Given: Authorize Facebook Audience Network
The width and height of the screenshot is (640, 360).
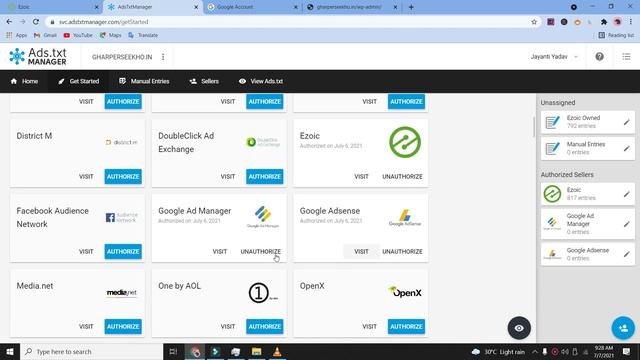Looking at the screenshot, I should [123, 251].
